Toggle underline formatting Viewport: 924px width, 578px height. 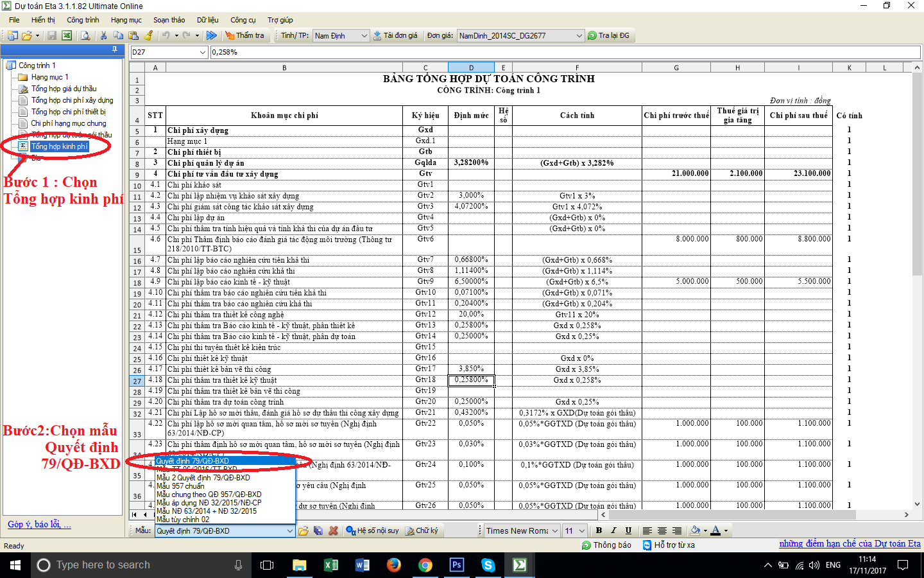[x=628, y=530]
